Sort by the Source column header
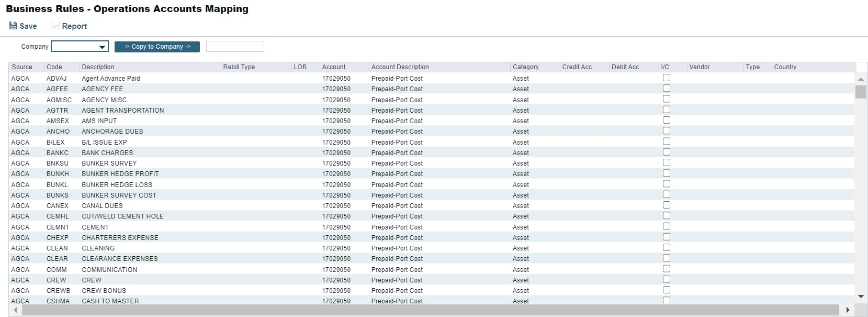Screen dimensions: 868x317 click(22, 67)
